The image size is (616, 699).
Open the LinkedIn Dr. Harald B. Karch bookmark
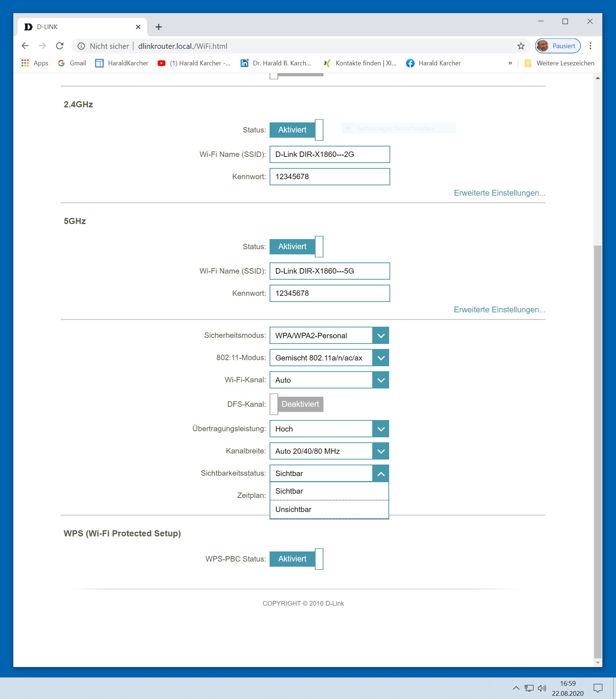pos(276,63)
